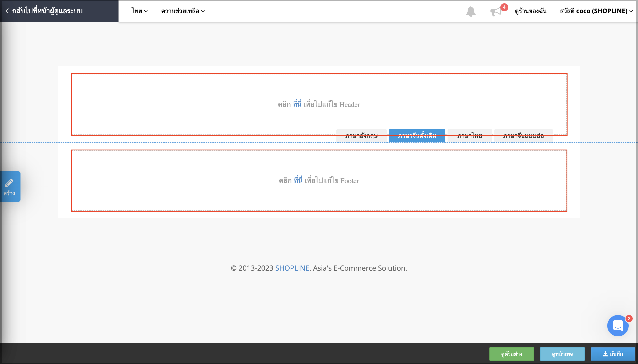Open the สร้าง pencil side panel

click(10, 186)
